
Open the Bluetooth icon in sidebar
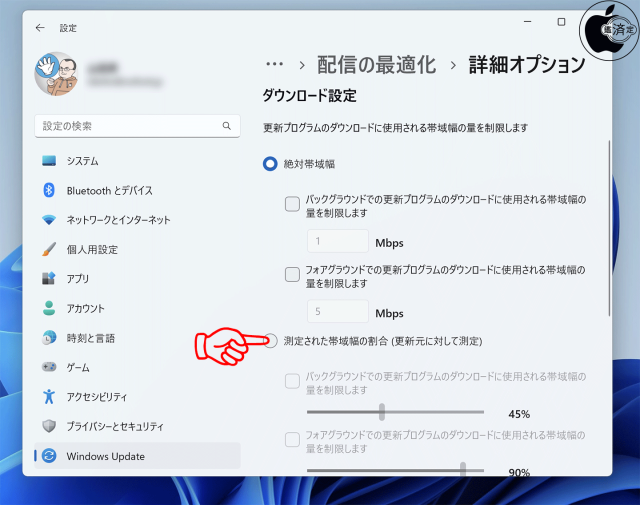[x=49, y=190]
